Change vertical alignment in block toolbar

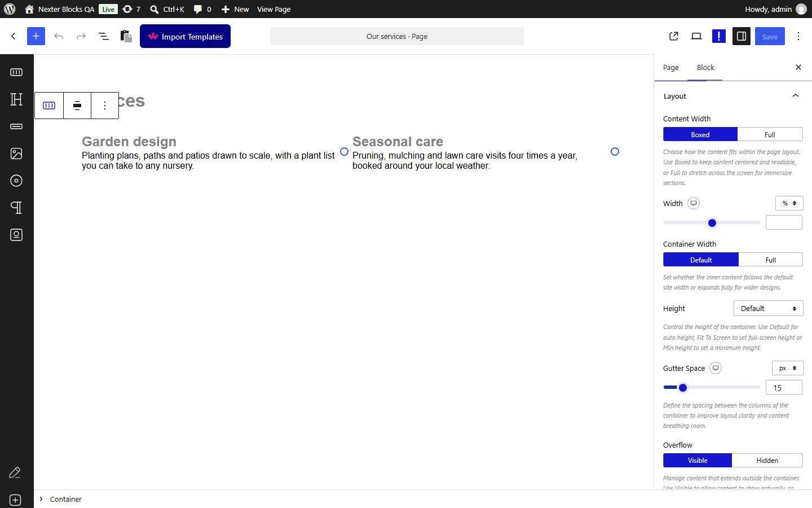tap(77, 106)
